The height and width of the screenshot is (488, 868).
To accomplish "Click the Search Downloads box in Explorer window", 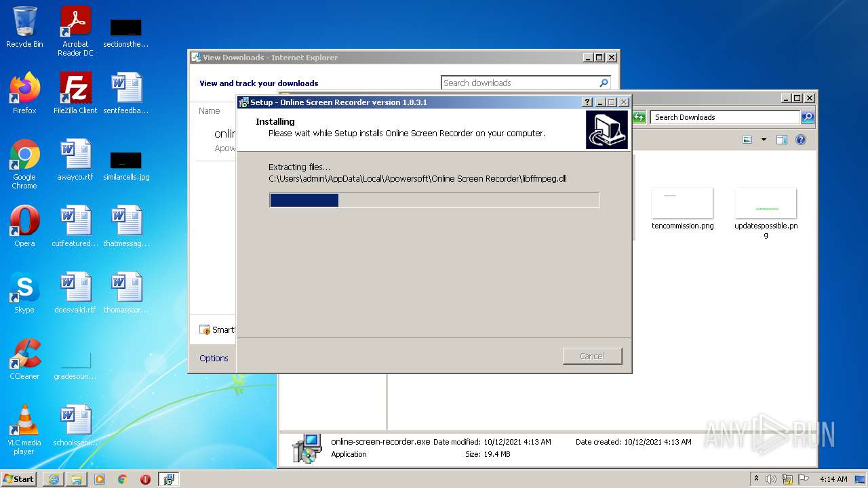I will [x=725, y=117].
